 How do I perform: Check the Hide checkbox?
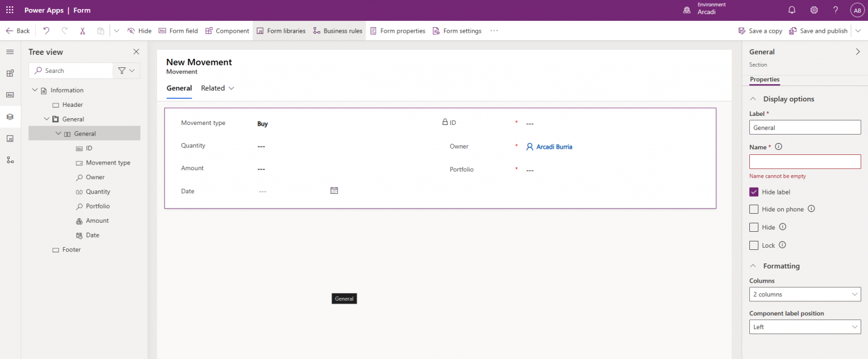click(754, 227)
